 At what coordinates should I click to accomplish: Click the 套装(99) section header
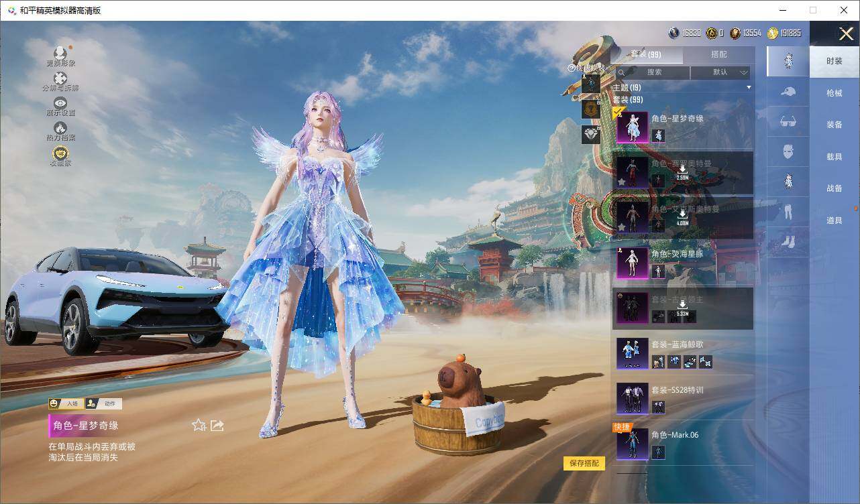627,100
